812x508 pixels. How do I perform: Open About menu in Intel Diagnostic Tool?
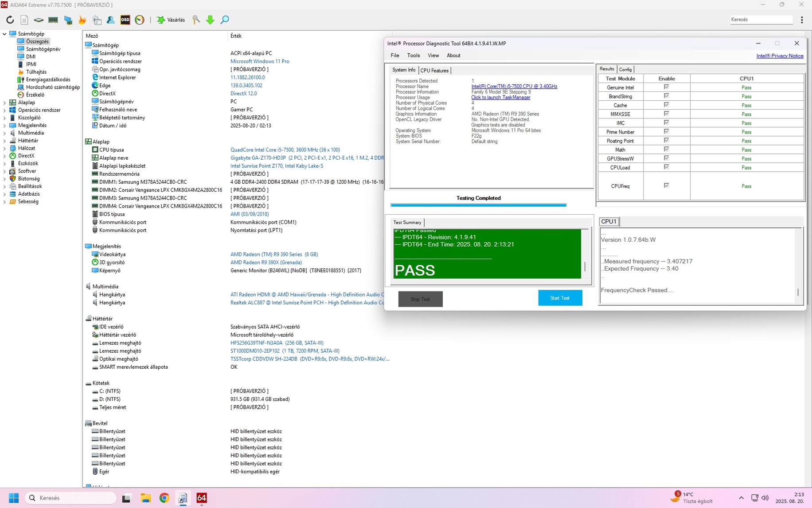[x=453, y=55]
